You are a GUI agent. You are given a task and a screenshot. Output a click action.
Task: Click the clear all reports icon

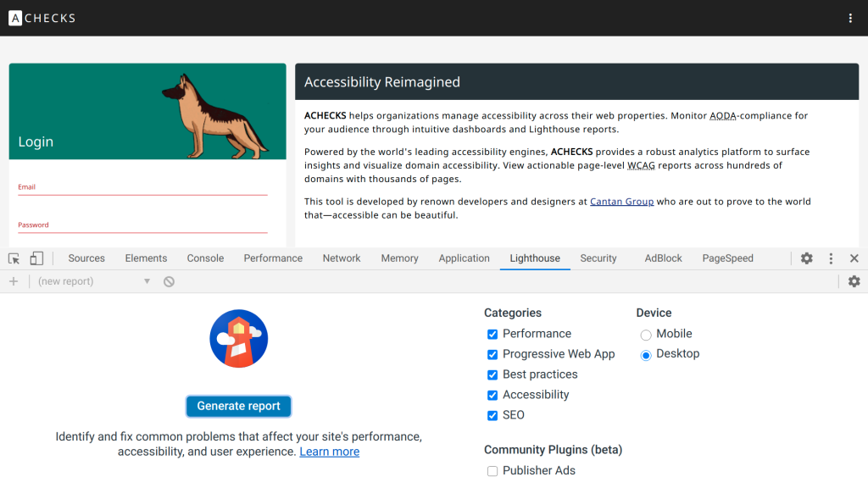pyautogui.click(x=169, y=281)
